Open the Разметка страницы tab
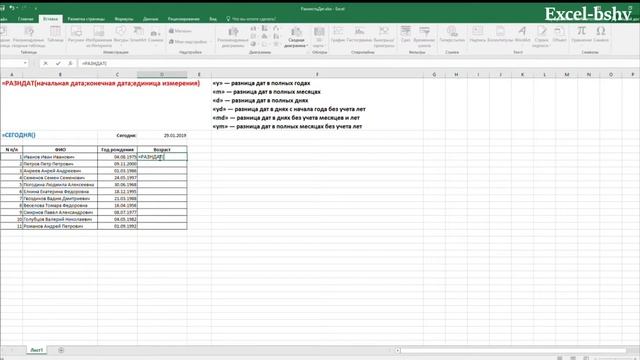Screen dimensions: 640x360 [86, 19]
